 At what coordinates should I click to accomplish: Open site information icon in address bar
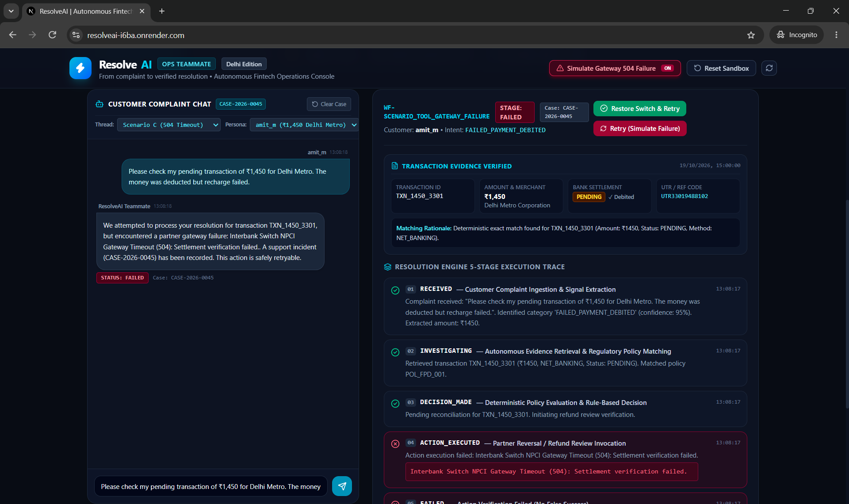coord(76,35)
